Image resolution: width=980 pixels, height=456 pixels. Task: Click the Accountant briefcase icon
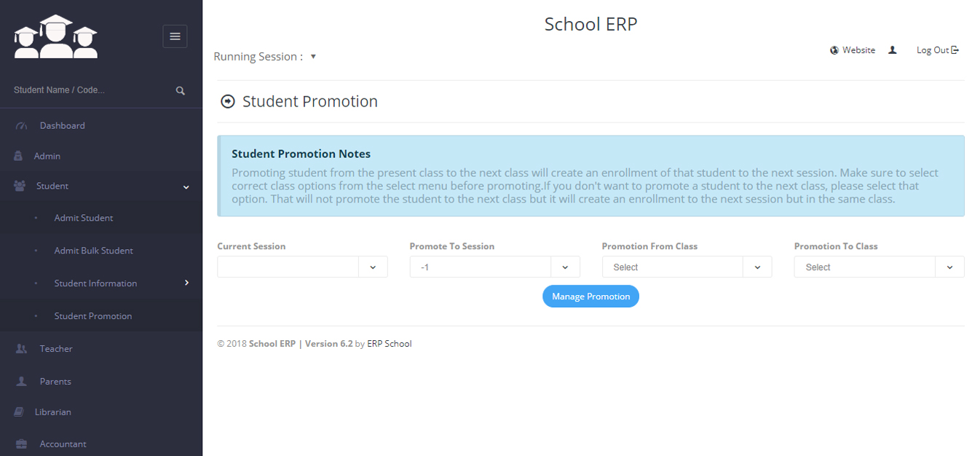21,444
